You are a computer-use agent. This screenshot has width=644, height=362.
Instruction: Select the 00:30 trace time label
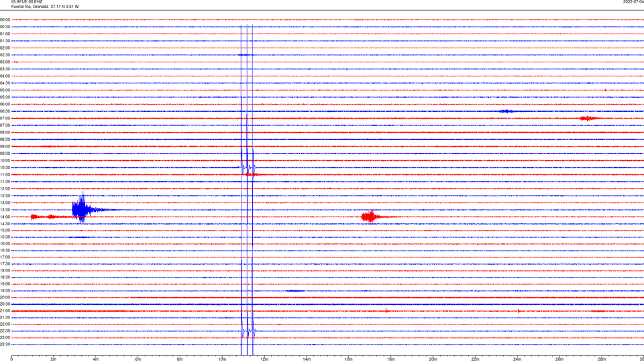(x=5, y=27)
